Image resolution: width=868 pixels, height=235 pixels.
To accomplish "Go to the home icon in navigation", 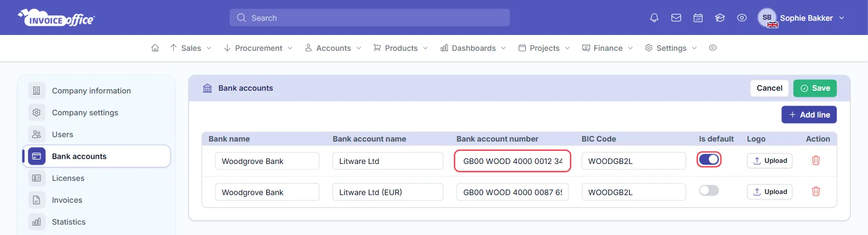I will [x=155, y=48].
